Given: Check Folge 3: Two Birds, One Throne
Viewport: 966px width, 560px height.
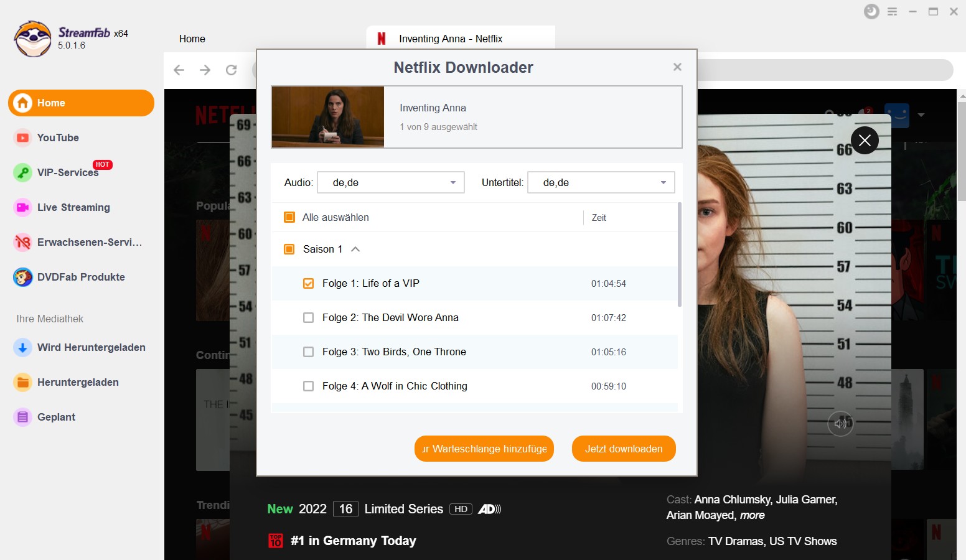Looking at the screenshot, I should (x=308, y=352).
